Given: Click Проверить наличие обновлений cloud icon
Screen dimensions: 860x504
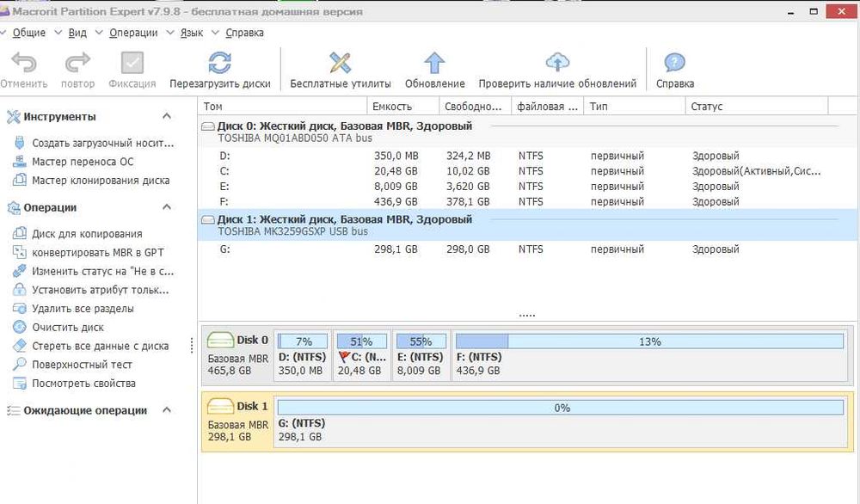Looking at the screenshot, I should (557, 63).
